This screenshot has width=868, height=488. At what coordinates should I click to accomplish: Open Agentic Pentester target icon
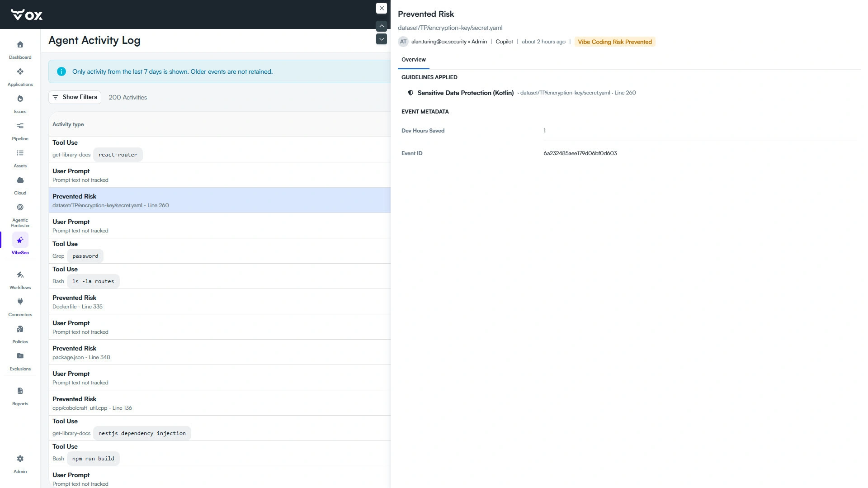20,208
